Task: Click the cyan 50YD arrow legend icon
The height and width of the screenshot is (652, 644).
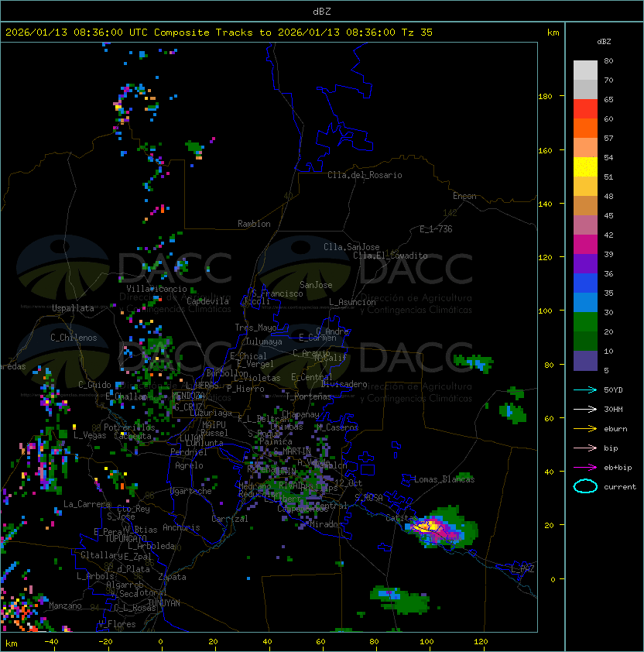Action: 585,390
